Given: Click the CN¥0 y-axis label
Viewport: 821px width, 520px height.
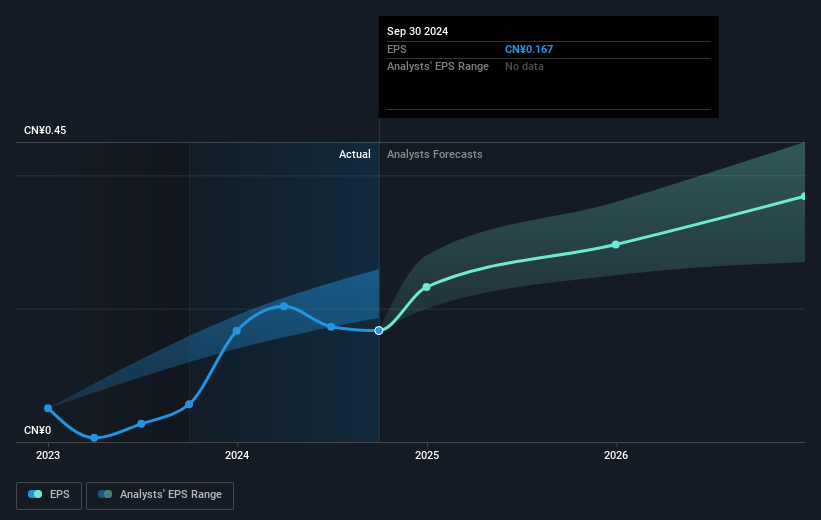Looking at the screenshot, I should tap(38, 430).
